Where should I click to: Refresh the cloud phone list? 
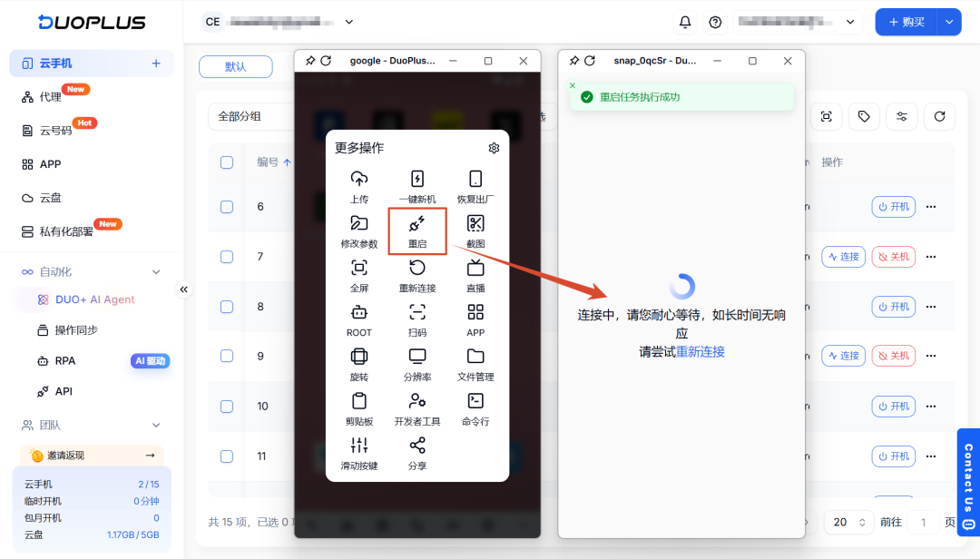coord(939,116)
